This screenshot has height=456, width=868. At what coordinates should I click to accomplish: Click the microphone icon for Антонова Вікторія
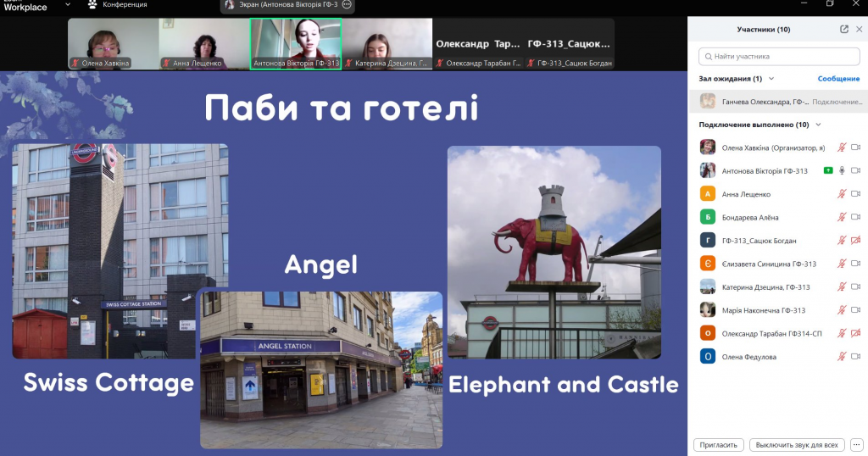[x=842, y=170]
